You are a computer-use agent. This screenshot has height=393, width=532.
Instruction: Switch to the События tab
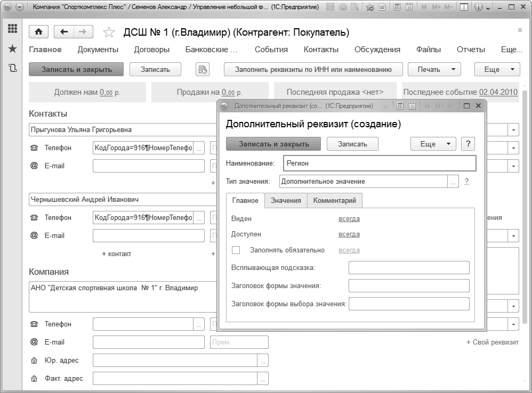coord(271,50)
